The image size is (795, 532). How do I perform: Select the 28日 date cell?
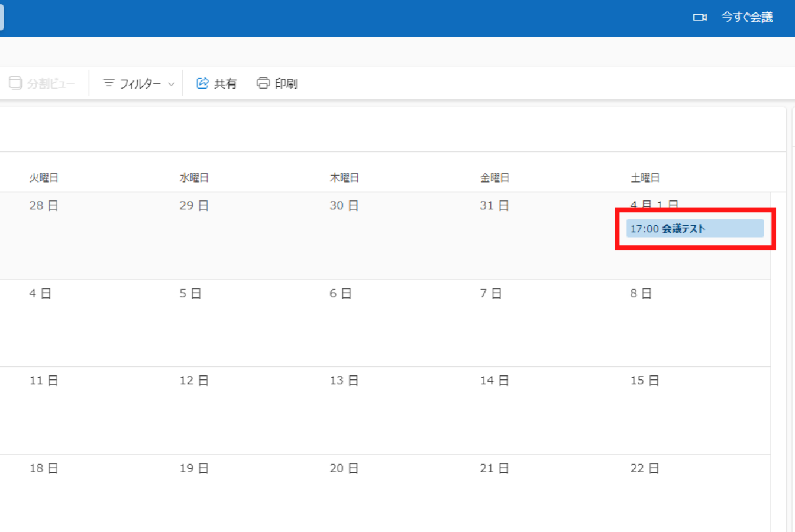pyautogui.click(x=44, y=205)
